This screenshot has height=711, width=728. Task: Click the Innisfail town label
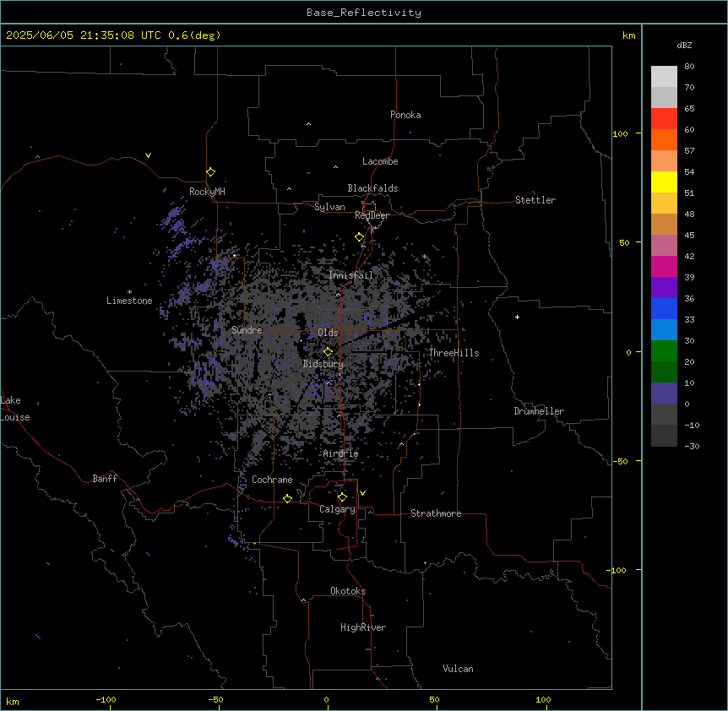point(351,275)
